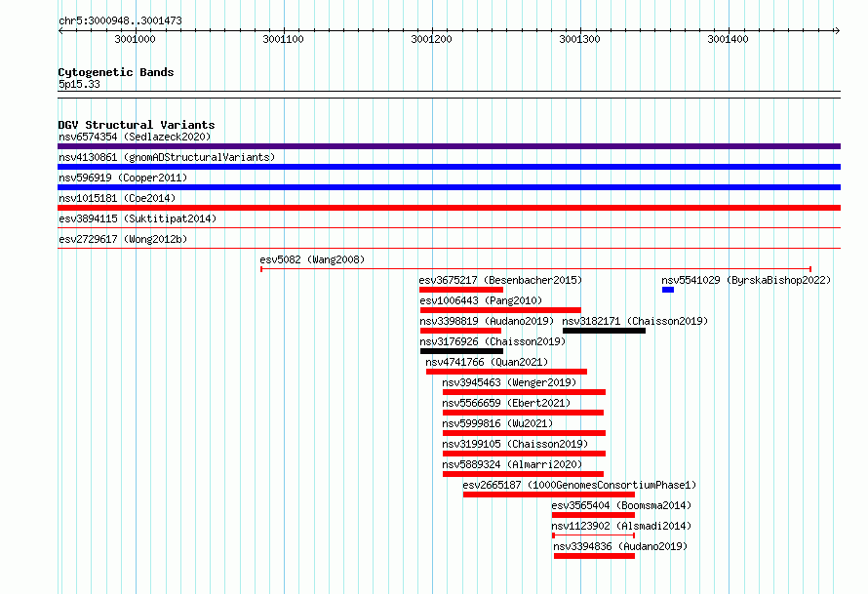Click esv3565404 (Boomsma2014) label
868x594 pixels.
pyautogui.click(x=621, y=505)
